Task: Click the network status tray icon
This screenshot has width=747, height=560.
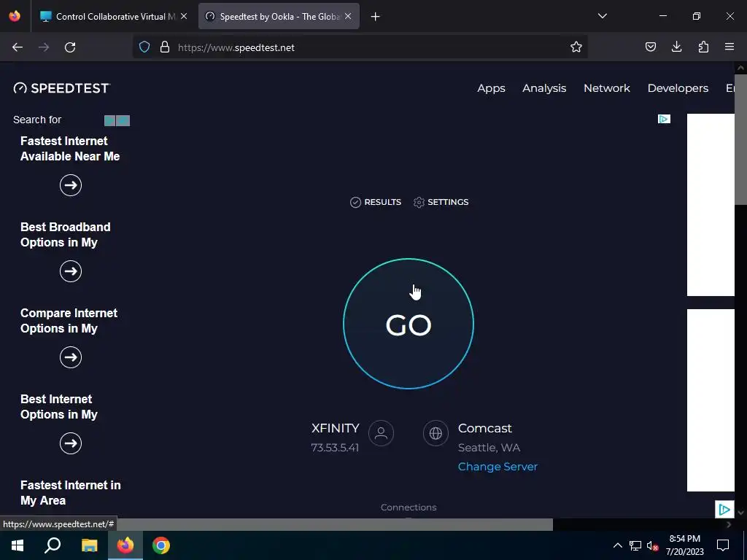Action: tap(635, 545)
